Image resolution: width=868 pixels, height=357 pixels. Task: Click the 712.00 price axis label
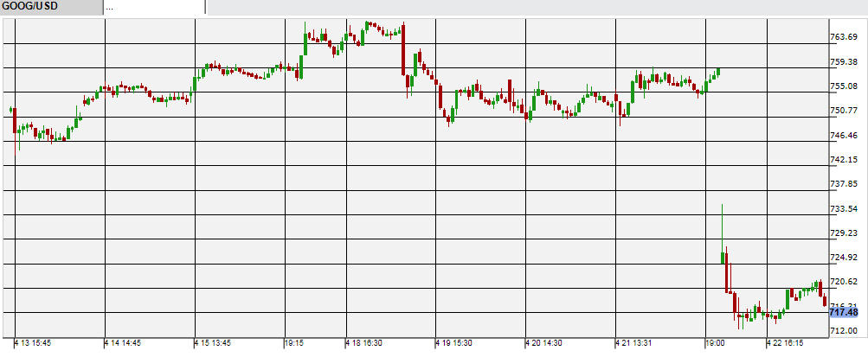click(x=844, y=331)
